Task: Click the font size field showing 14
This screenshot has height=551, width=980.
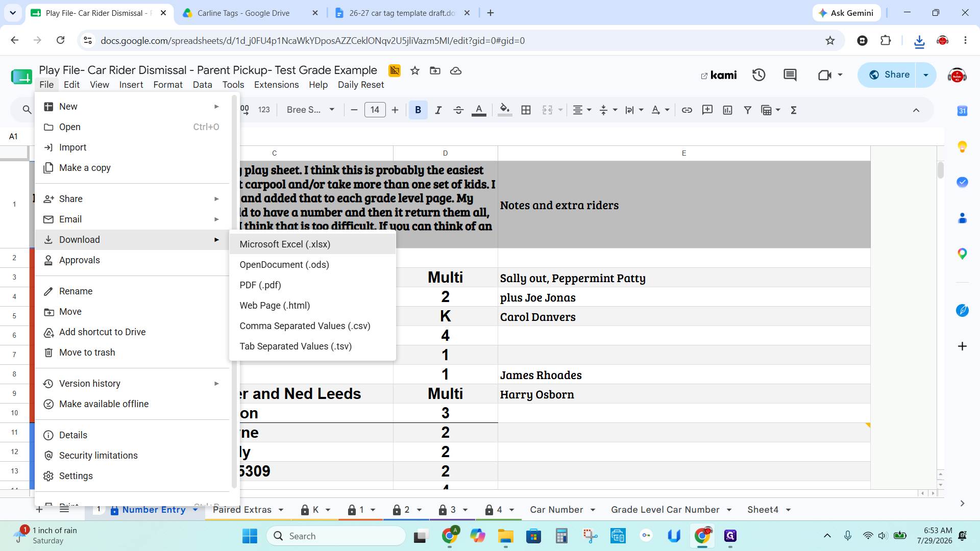Action: (x=375, y=110)
